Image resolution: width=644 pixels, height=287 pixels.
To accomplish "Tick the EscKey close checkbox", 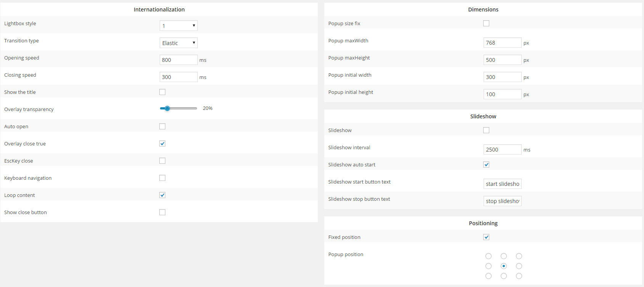I will coord(162,161).
